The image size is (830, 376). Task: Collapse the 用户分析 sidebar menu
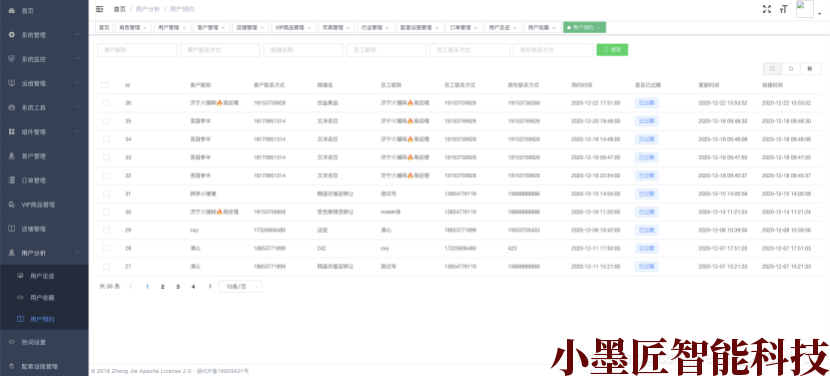44,253
